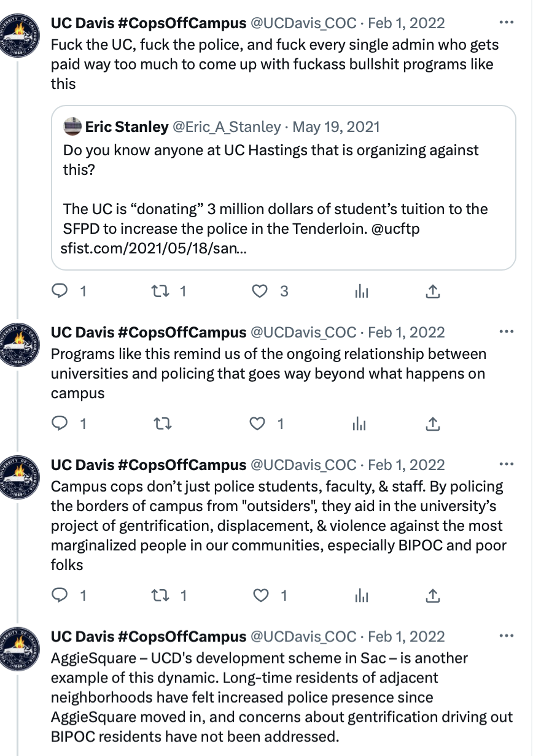Like the "Programs like this" tweet

(x=261, y=423)
